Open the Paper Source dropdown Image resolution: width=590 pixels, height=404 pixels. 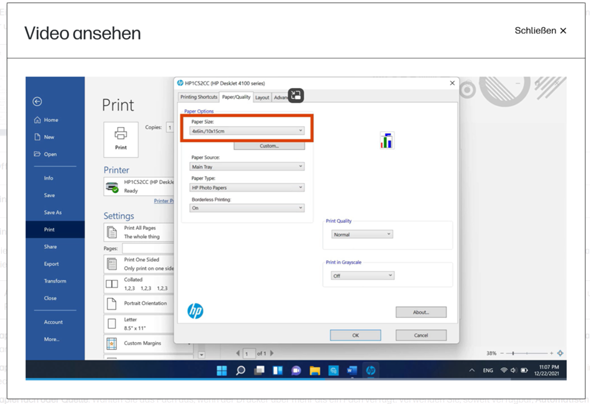click(247, 167)
